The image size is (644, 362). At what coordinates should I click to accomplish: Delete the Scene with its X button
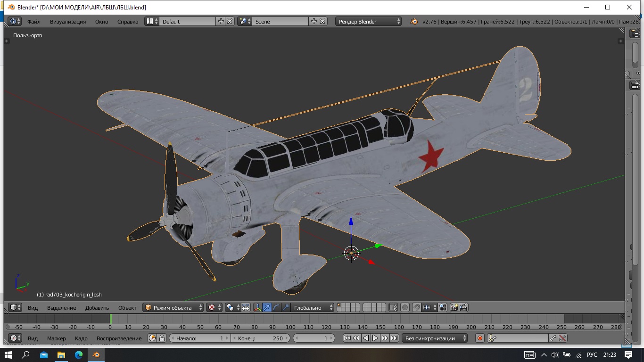[322, 21]
